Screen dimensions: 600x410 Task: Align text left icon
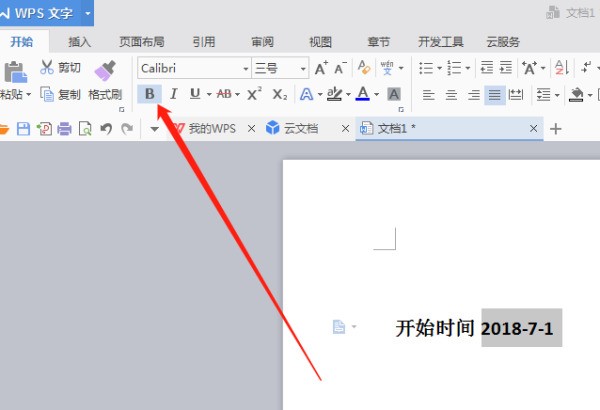point(429,95)
